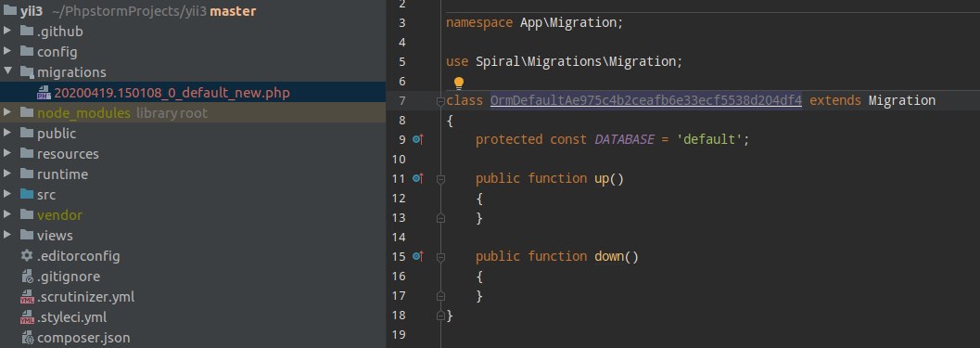Screen dimensions: 980x348
Task: Select the yii3 project root
Action: (x=32, y=11)
